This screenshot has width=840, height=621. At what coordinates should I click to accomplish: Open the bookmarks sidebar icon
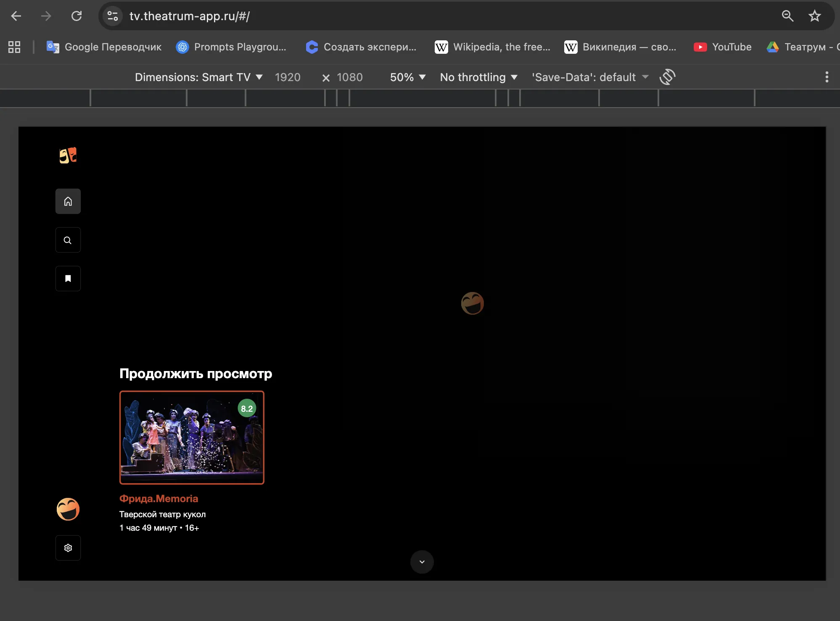(x=68, y=279)
